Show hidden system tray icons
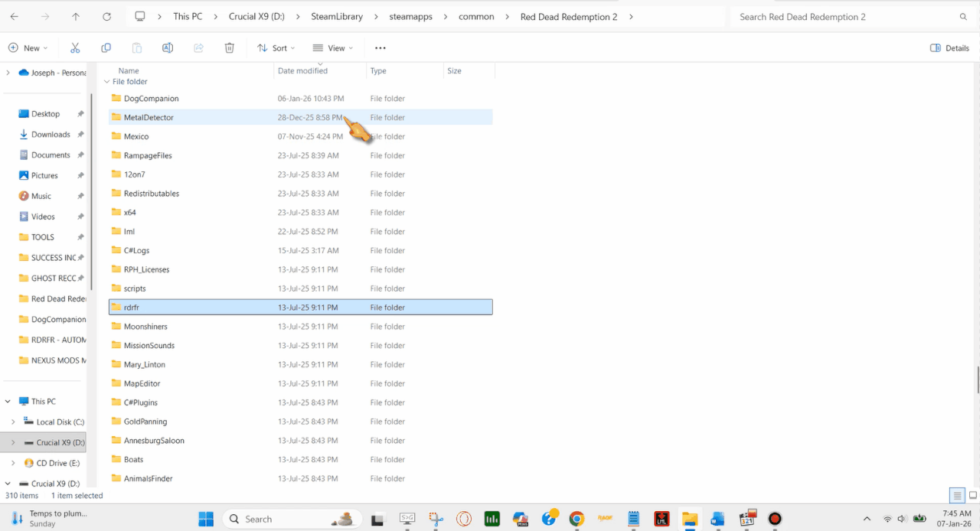980x531 pixels. click(867, 519)
